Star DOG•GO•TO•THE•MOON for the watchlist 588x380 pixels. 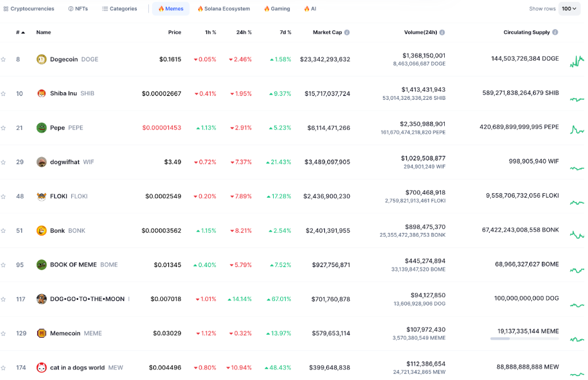(3, 299)
